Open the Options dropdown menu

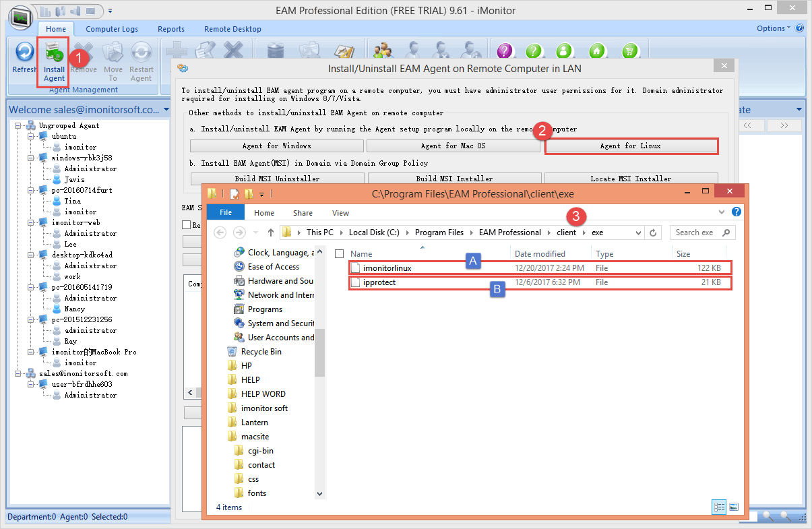[774, 28]
